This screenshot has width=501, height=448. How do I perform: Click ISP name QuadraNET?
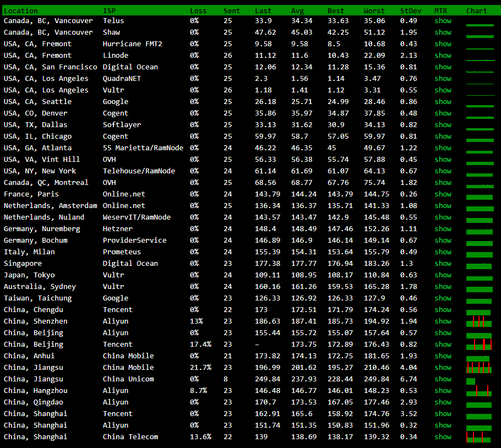pos(122,79)
